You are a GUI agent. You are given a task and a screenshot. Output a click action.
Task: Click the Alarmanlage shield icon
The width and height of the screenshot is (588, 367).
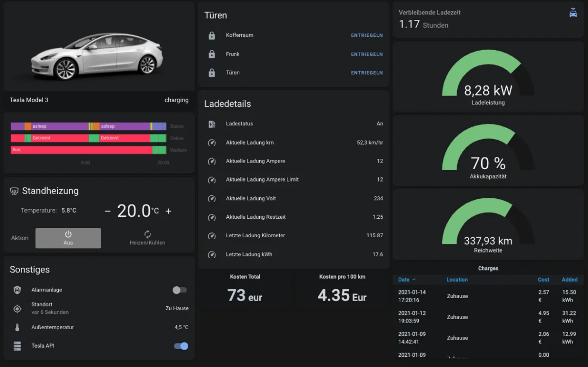pos(17,290)
